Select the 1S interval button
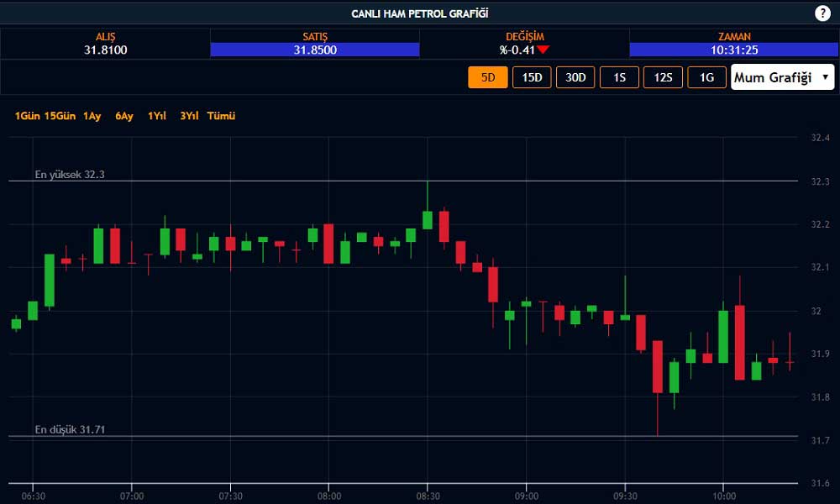Image resolution: width=840 pixels, height=504 pixels. pyautogui.click(x=619, y=77)
